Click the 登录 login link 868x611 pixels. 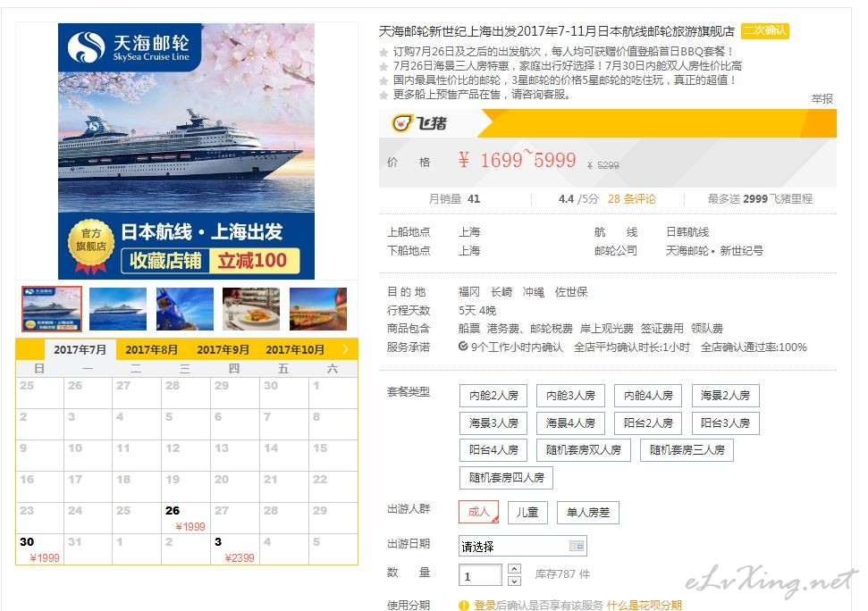(485, 605)
